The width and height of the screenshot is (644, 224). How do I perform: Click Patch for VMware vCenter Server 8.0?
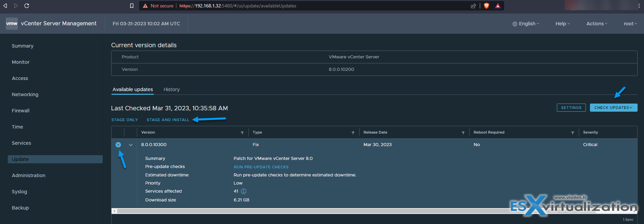click(273, 158)
